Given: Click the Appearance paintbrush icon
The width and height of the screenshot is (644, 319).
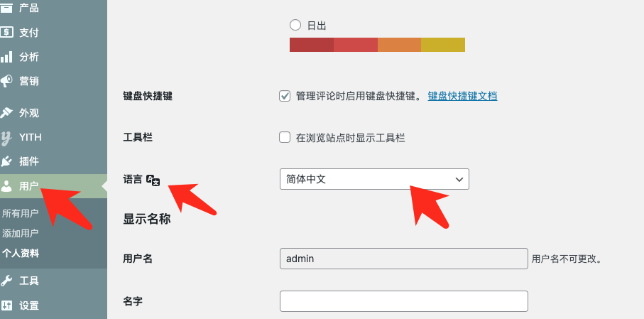Looking at the screenshot, I should coord(6,112).
